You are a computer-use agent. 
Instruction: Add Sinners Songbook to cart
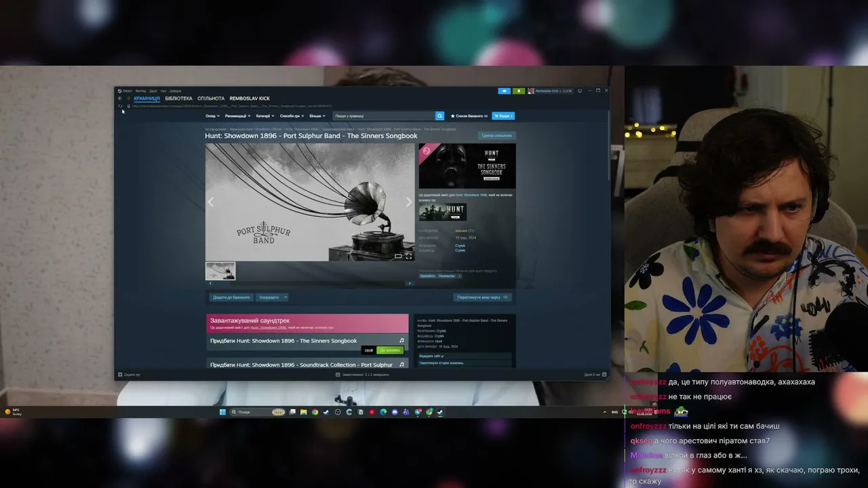click(x=390, y=350)
